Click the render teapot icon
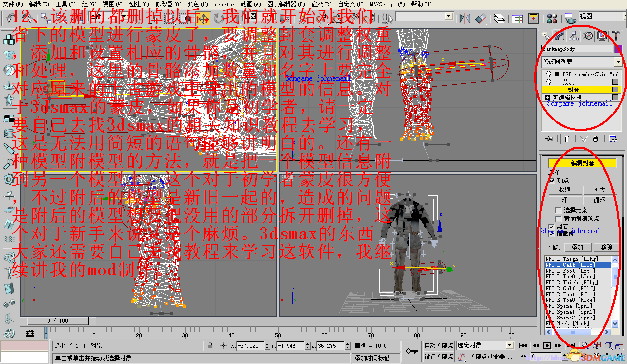The width and height of the screenshot is (627, 364). [570, 18]
